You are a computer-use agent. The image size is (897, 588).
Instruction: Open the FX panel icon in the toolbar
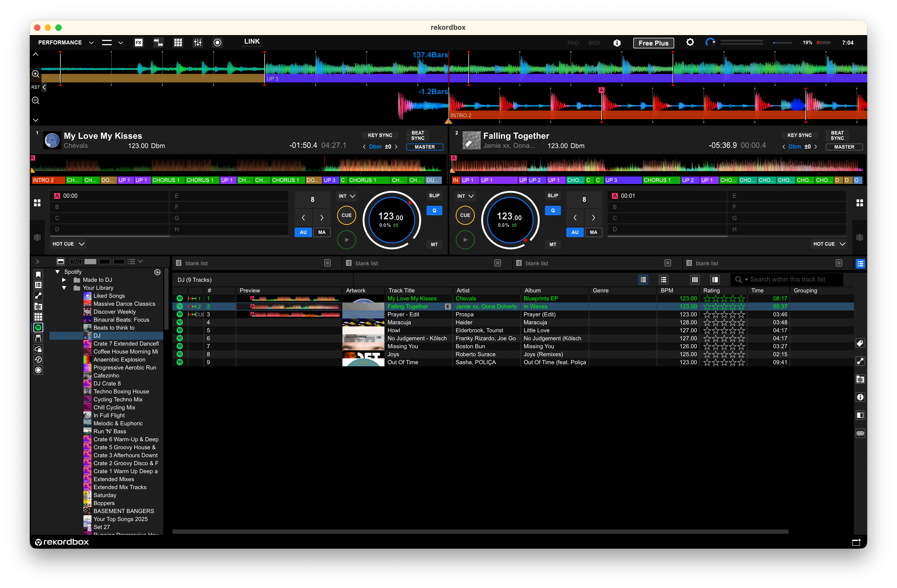click(x=139, y=42)
